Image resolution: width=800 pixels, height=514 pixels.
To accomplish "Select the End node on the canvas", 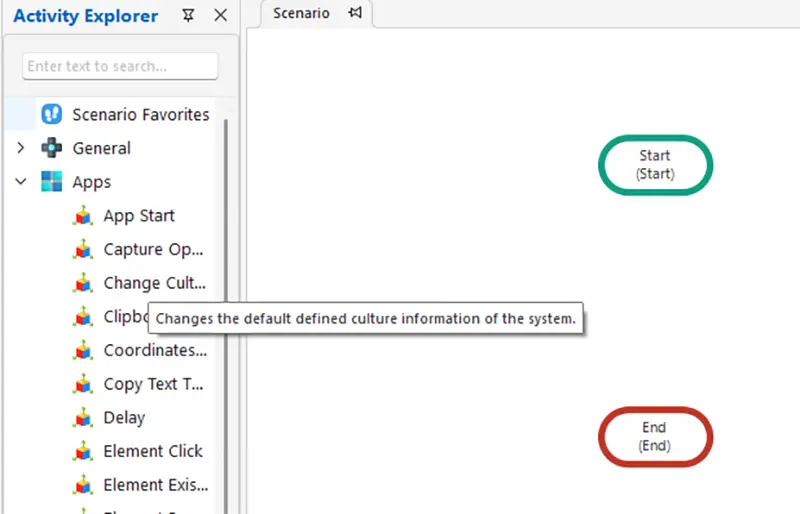I will [x=655, y=437].
